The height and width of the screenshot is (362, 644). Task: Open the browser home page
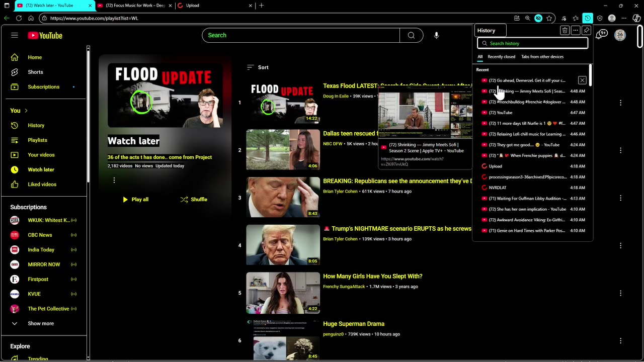tap(31, 18)
